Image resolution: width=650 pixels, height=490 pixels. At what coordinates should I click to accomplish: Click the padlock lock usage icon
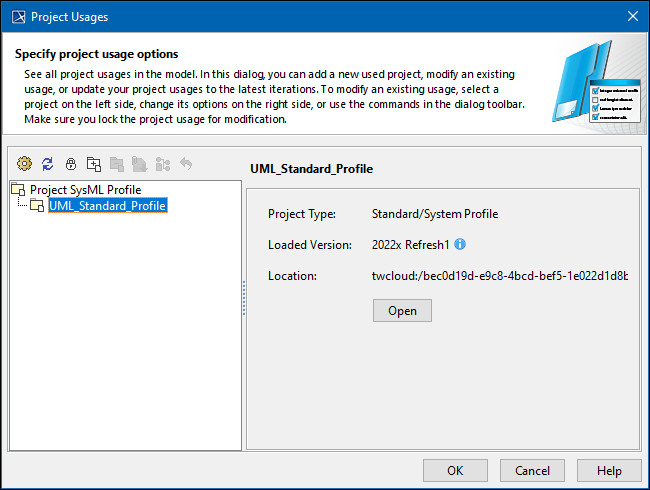point(70,164)
